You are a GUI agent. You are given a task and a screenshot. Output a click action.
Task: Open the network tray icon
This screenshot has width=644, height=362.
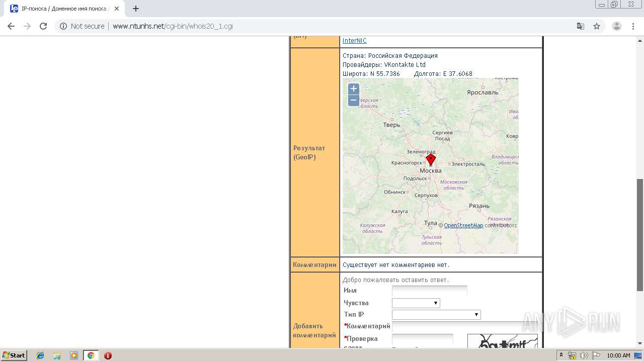click(572, 355)
